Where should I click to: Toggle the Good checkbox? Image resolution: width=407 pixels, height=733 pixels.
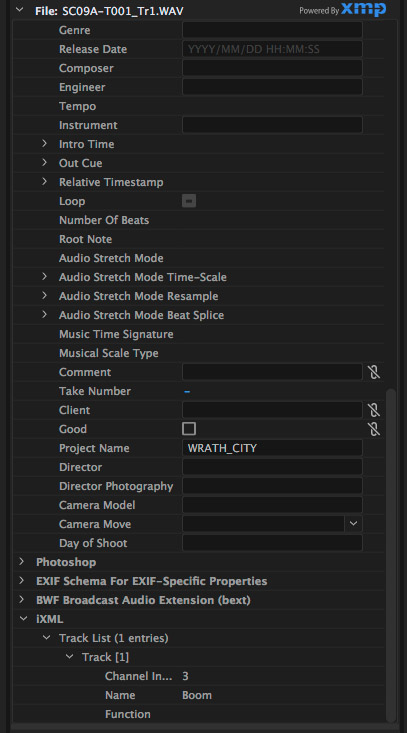click(x=189, y=429)
